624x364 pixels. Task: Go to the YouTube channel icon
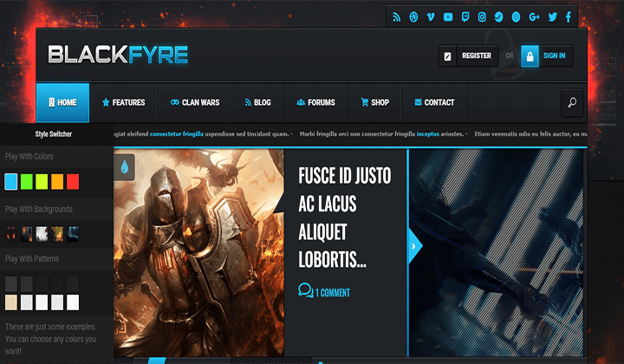point(448,17)
